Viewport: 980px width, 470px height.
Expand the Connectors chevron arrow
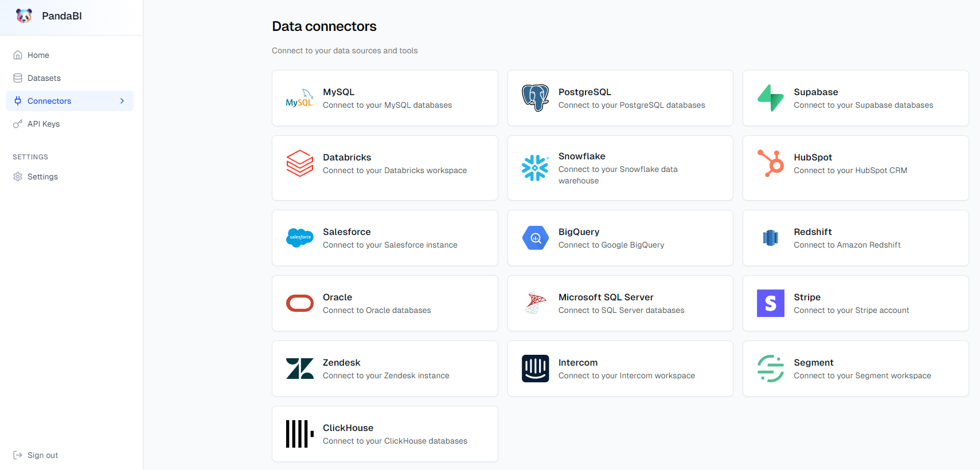click(122, 101)
